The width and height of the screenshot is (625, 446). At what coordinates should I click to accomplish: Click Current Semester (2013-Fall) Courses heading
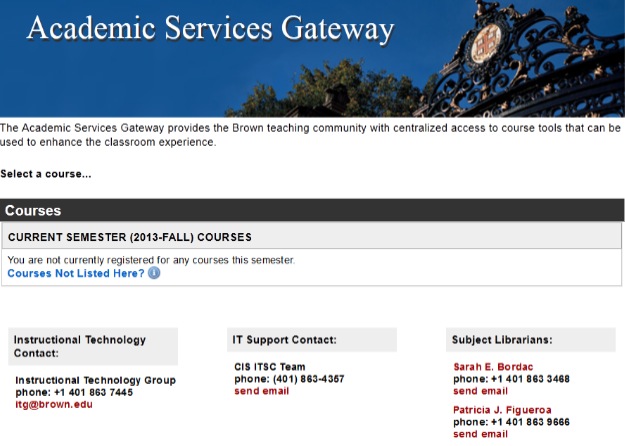point(130,237)
